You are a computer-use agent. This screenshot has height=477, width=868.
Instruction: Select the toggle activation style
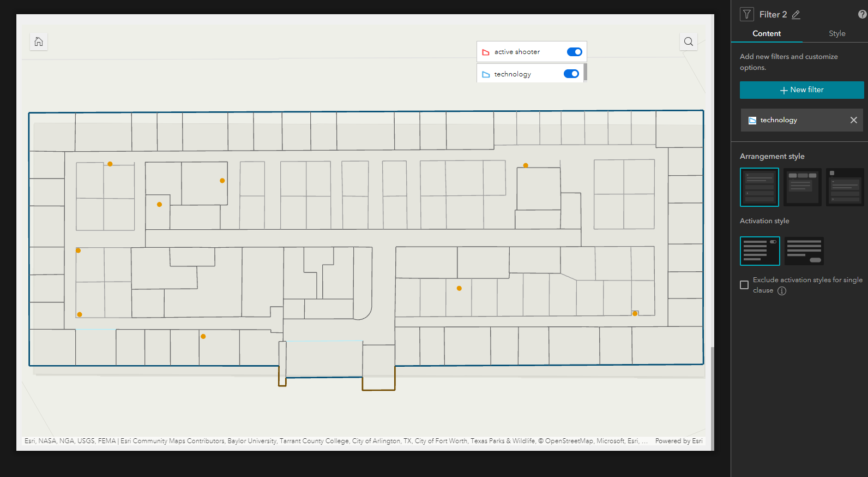pos(760,251)
